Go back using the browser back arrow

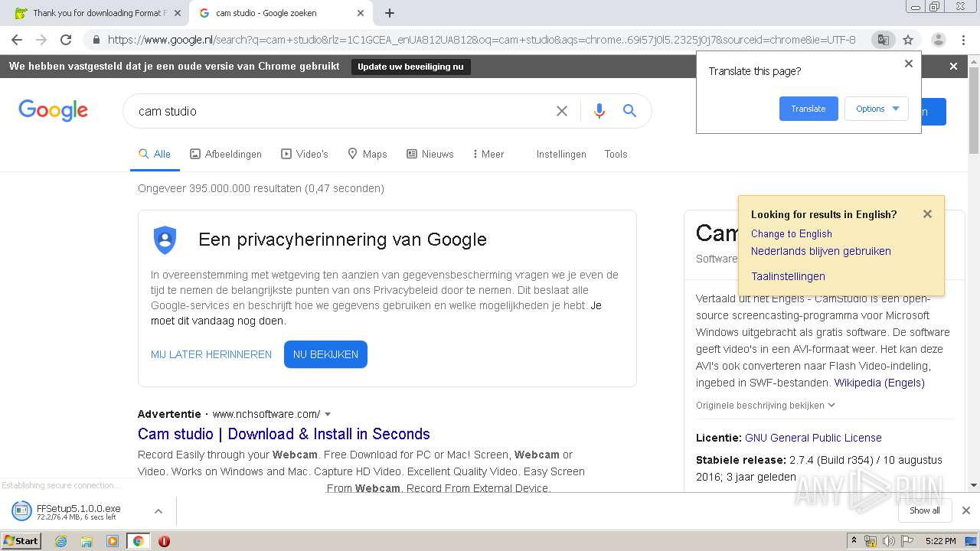(17, 40)
